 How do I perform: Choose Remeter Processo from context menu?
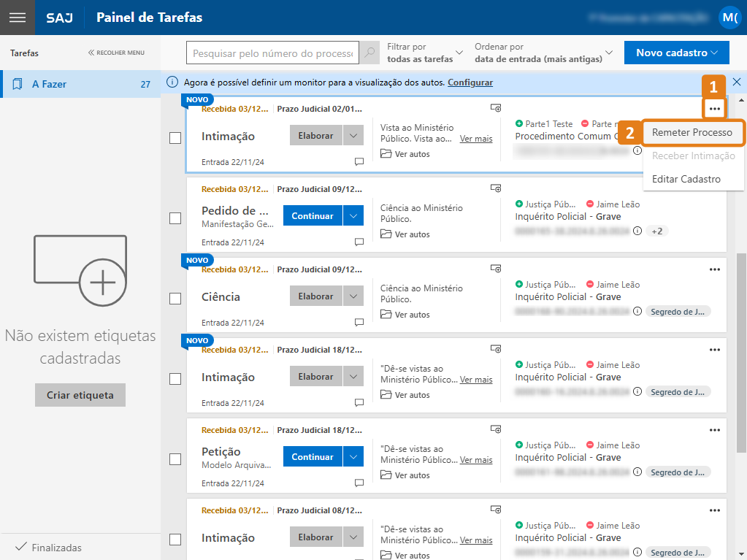pos(692,133)
